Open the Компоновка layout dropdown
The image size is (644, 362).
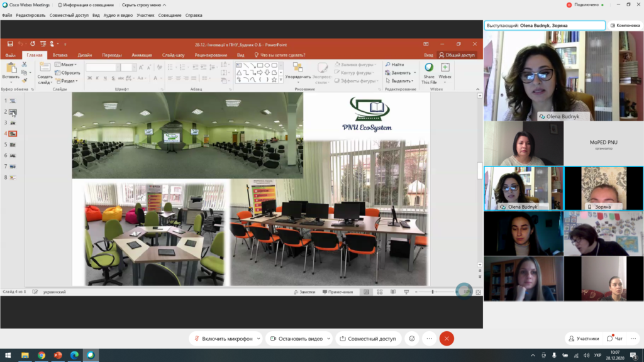625,26
